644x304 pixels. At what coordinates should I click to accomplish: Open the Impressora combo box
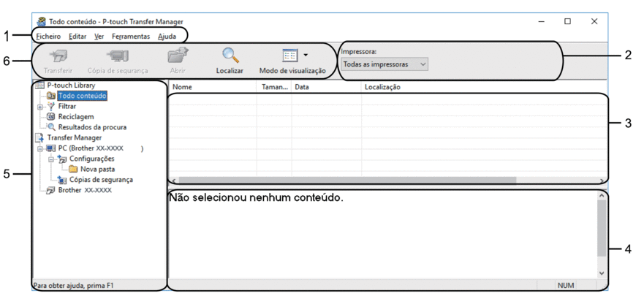[384, 64]
